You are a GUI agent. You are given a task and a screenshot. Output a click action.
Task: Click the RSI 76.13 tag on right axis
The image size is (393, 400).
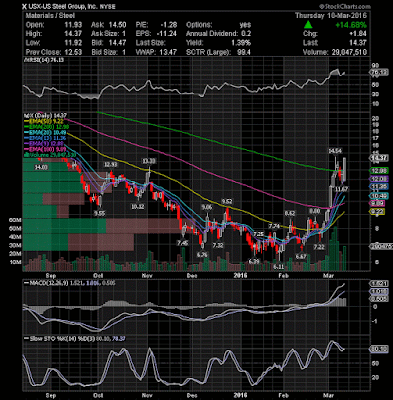[x=379, y=73]
